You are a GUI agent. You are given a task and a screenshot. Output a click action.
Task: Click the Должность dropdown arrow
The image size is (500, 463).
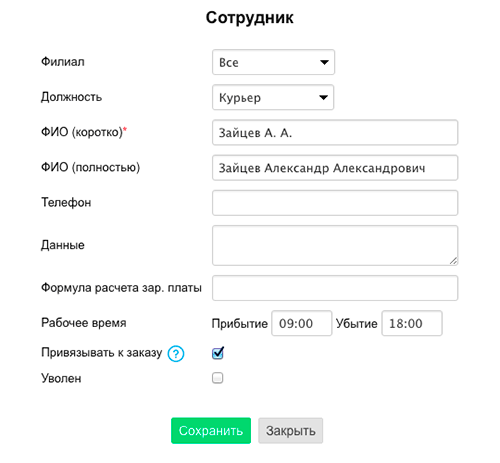pyautogui.click(x=323, y=97)
